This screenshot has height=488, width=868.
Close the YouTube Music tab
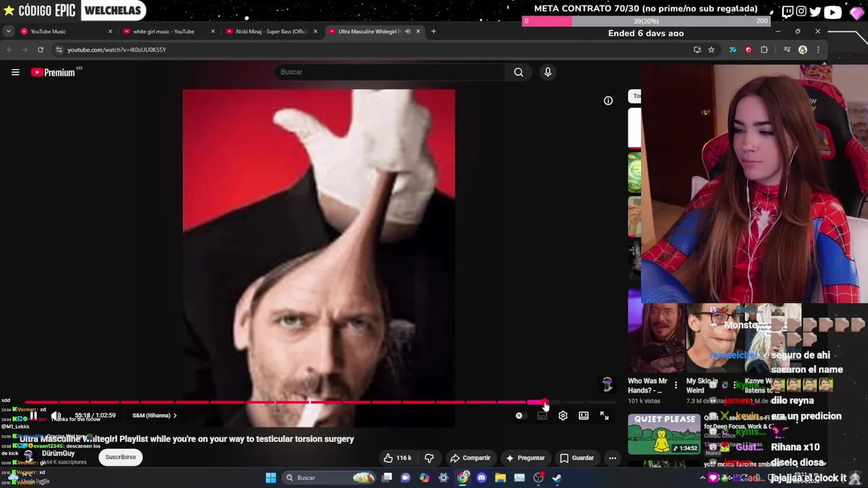click(x=110, y=31)
